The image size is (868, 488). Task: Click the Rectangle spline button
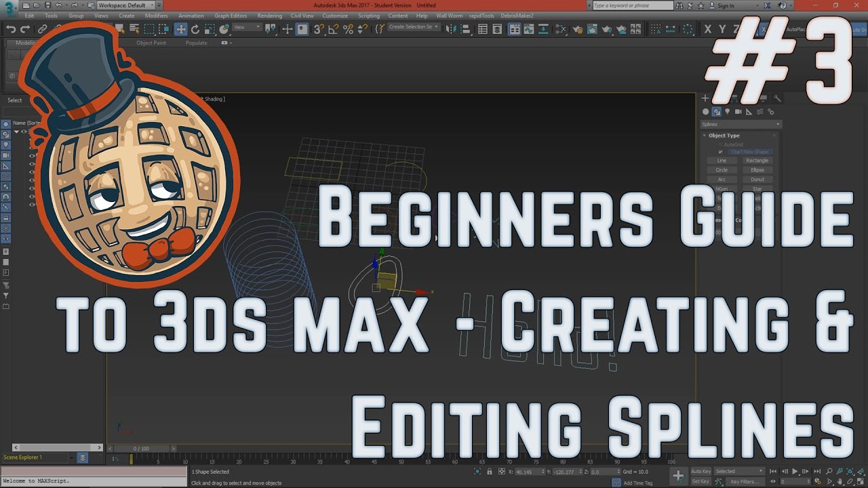pyautogui.click(x=757, y=161)
